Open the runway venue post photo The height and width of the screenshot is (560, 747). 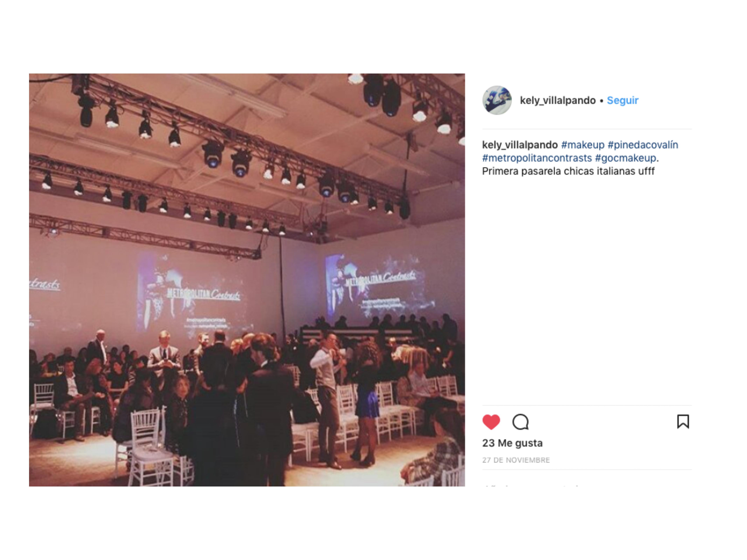click(247, 280)
